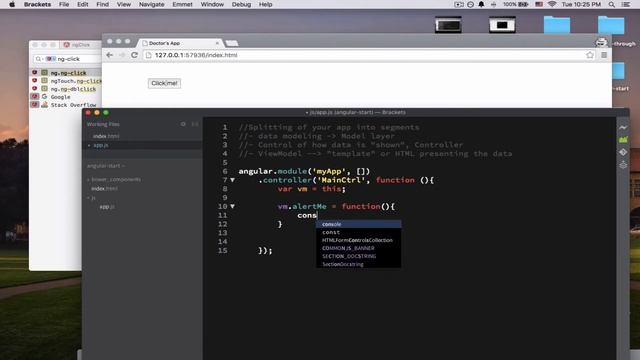
Task: Select 'SECTION_DOCSTRING' suggestion
Action: [358, 256]
